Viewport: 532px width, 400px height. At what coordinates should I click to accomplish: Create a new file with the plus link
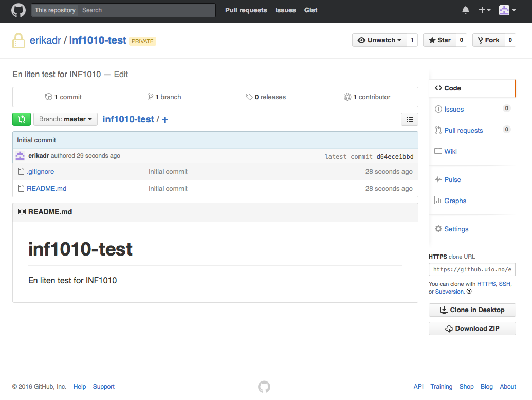pyautogui.click(x=165, y=119)
